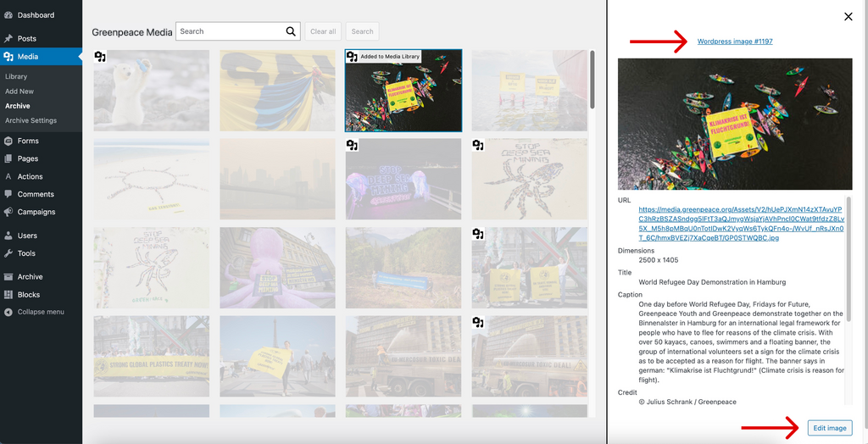Image resolution: width=868 pixels, height=444 pixels.
Task: Click the Posts pushpin icon
Action: click(8, 38)
